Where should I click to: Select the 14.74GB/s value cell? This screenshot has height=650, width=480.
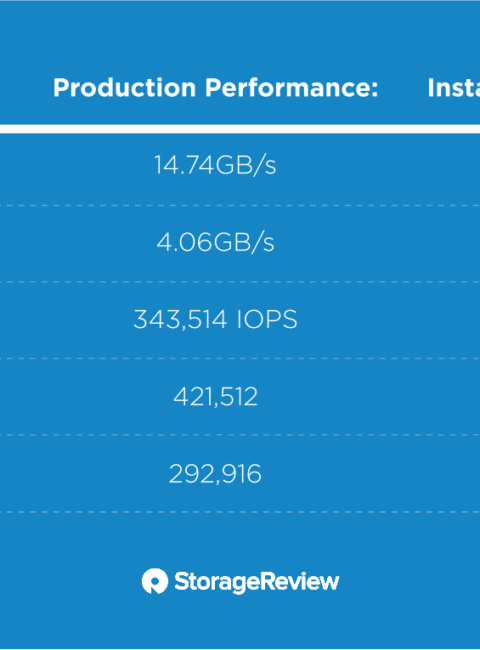215,165
